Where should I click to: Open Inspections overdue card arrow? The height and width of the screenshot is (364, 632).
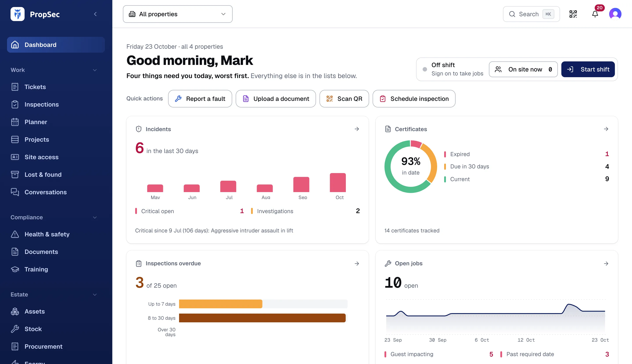pos(357,264)
